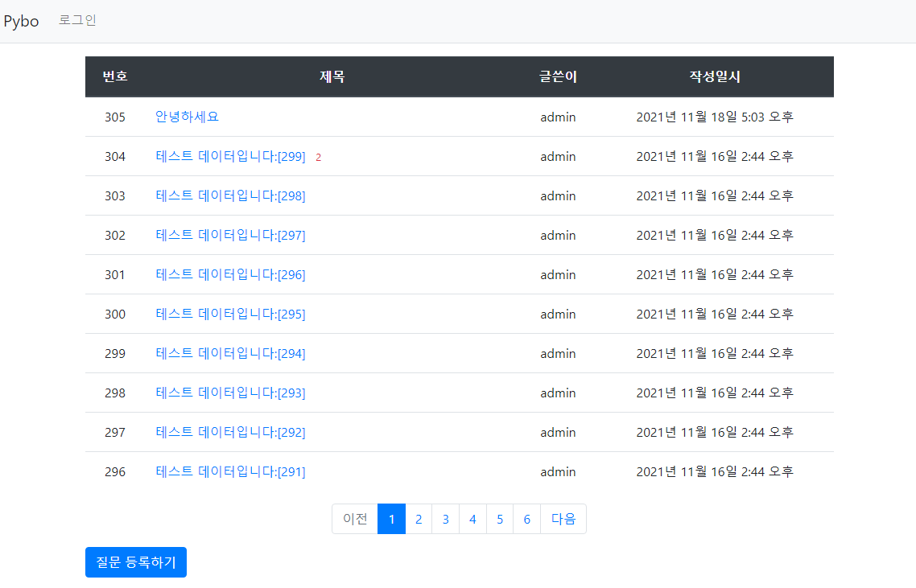The image size is (916, 588).
Task: Open 테스트 데이터입니다:[292] question
Action: point(230,432)
